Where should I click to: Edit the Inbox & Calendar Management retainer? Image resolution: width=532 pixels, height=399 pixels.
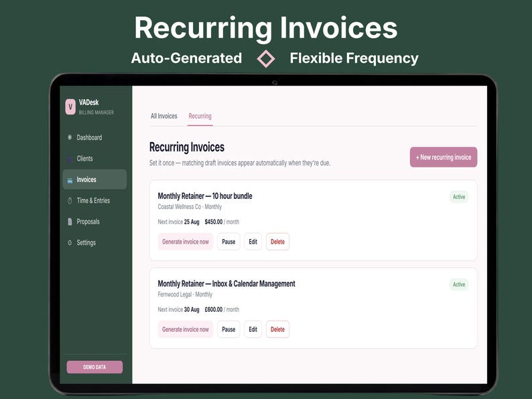pos(253,329)
